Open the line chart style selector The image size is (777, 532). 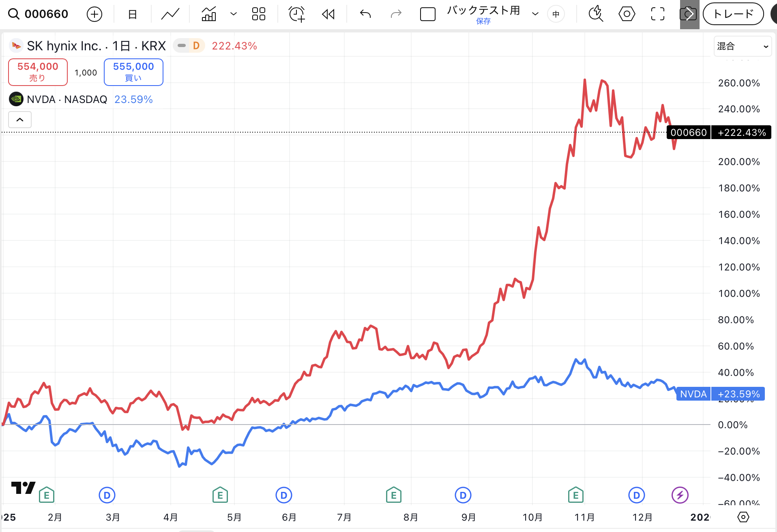pyautogui.click(x=170, y=14)
